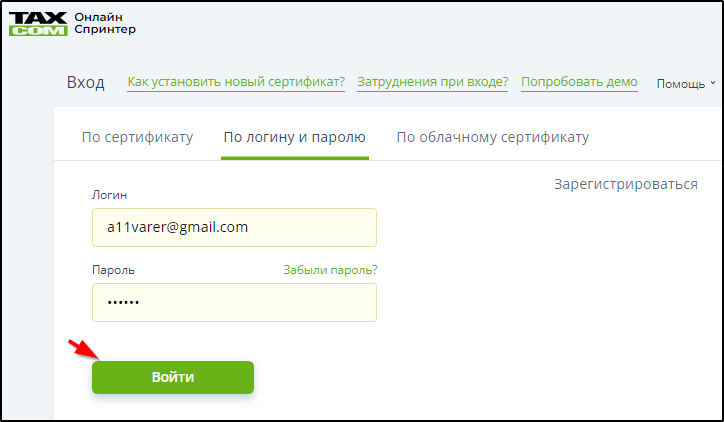Click the Пароль field label
Screen dimensions: 724x422
113,270
